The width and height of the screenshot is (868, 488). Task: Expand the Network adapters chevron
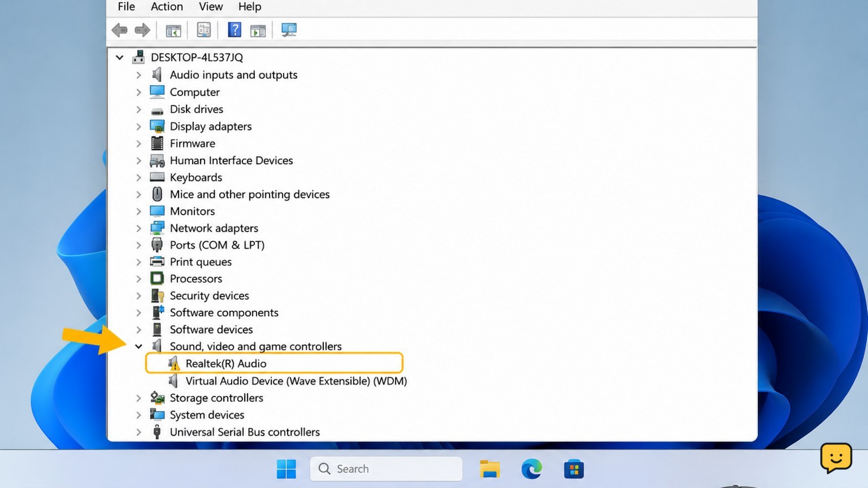pyautogui.click(x=138, y=228)
